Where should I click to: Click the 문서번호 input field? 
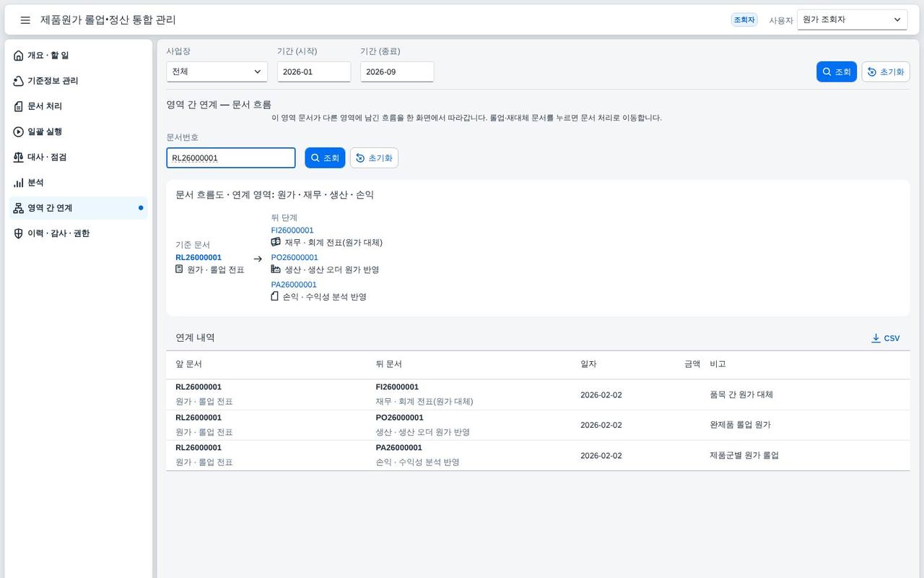pyautogui.click(x=231, y=158)
